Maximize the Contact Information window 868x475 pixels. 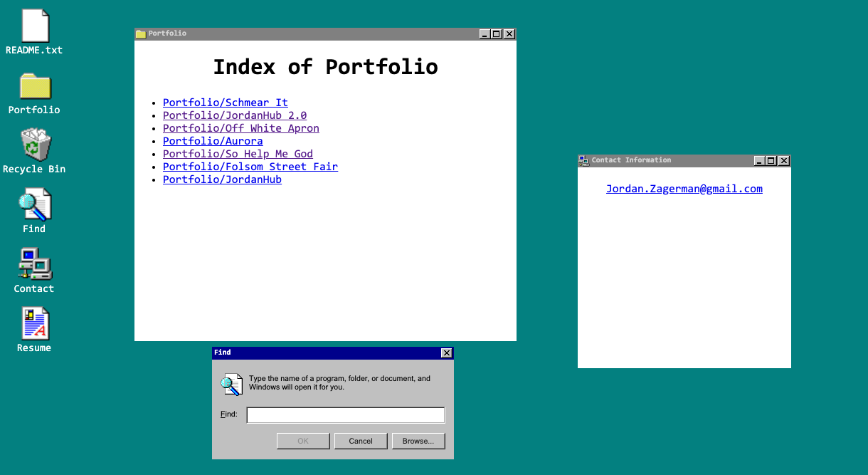point(771,161)
